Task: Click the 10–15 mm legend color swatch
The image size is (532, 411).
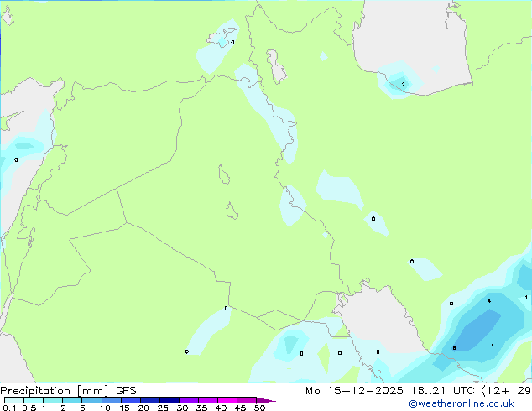Action: point(111,400)
